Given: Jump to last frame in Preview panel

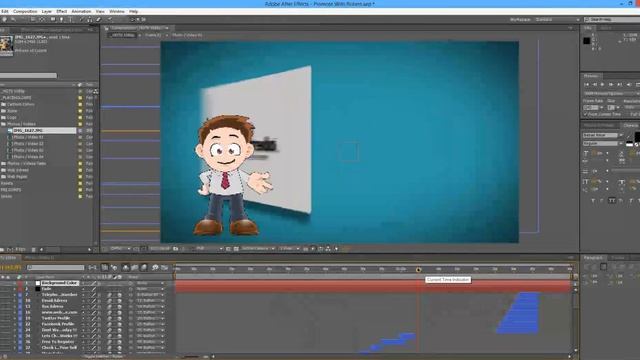Looking at the screenshot, I should pos(620,84).
